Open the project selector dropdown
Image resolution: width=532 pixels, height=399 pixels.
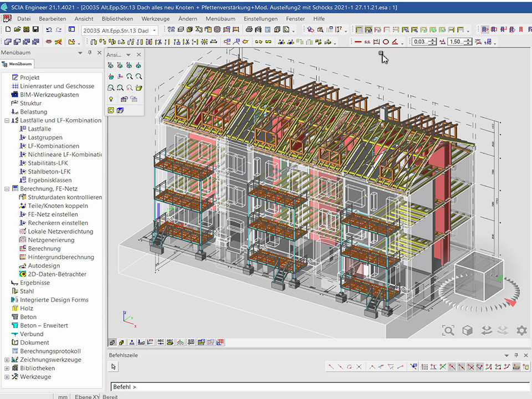click(154, 30)
